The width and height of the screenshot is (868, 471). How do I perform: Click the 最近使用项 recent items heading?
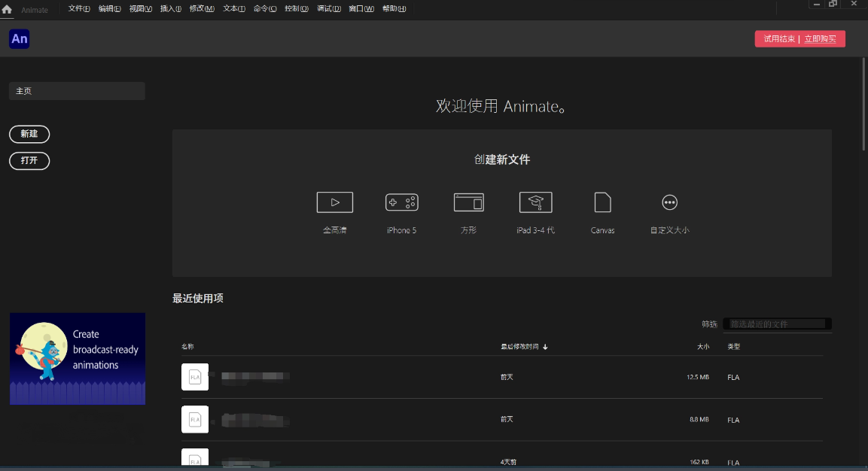coord(198,298)
